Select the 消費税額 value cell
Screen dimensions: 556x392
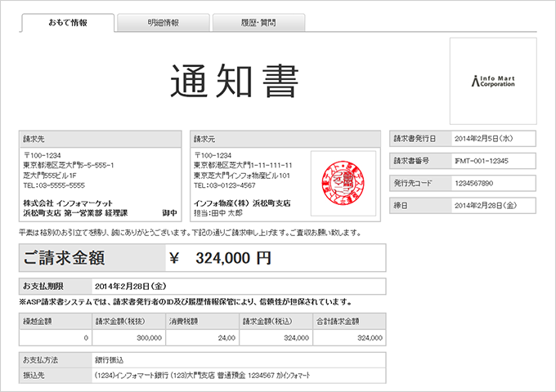tap(202, 337)
